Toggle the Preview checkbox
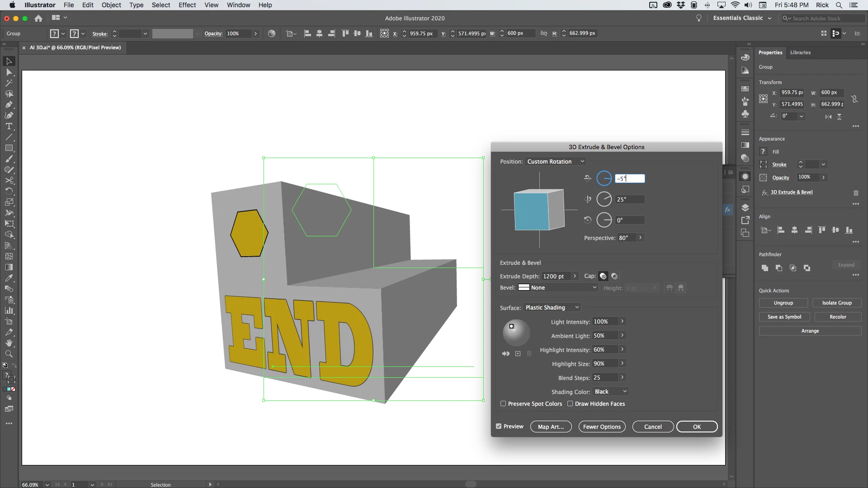 coord(499,426)
